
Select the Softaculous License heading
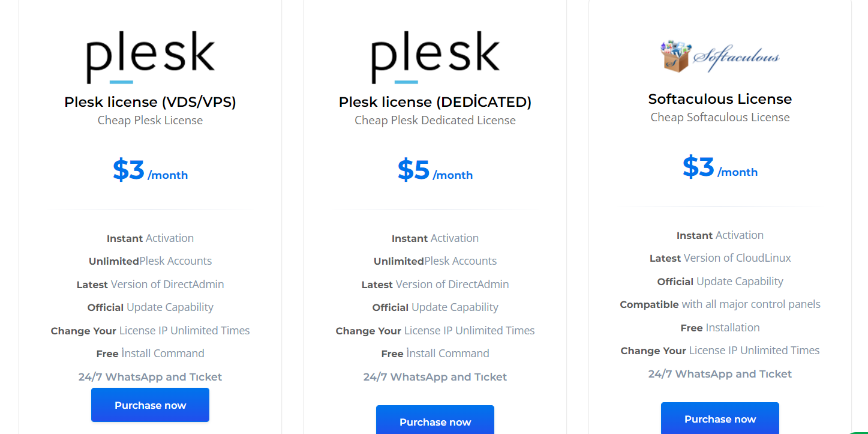point(720,99)
